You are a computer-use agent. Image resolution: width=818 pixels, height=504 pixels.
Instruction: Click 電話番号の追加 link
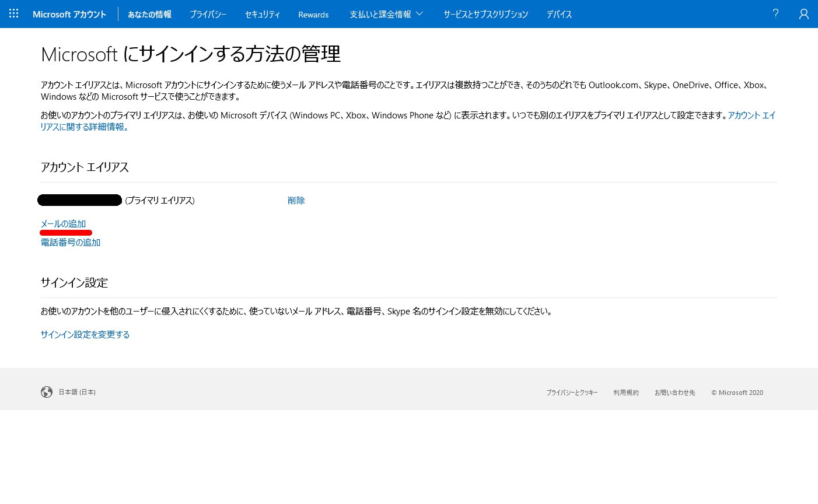click(x=71, y=243)
